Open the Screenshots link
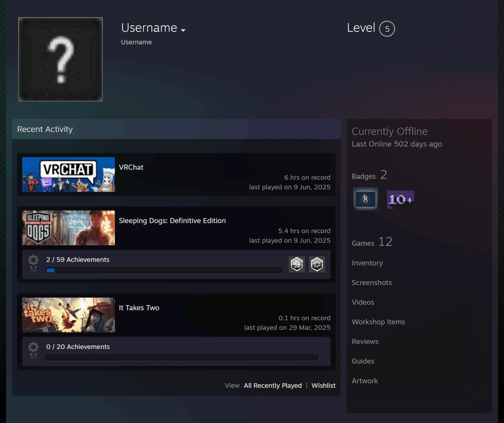 tap(372, 283)
